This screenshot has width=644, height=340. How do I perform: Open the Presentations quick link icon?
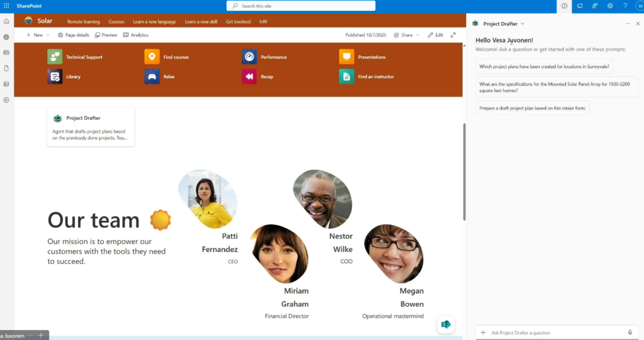tap(347, 57)
